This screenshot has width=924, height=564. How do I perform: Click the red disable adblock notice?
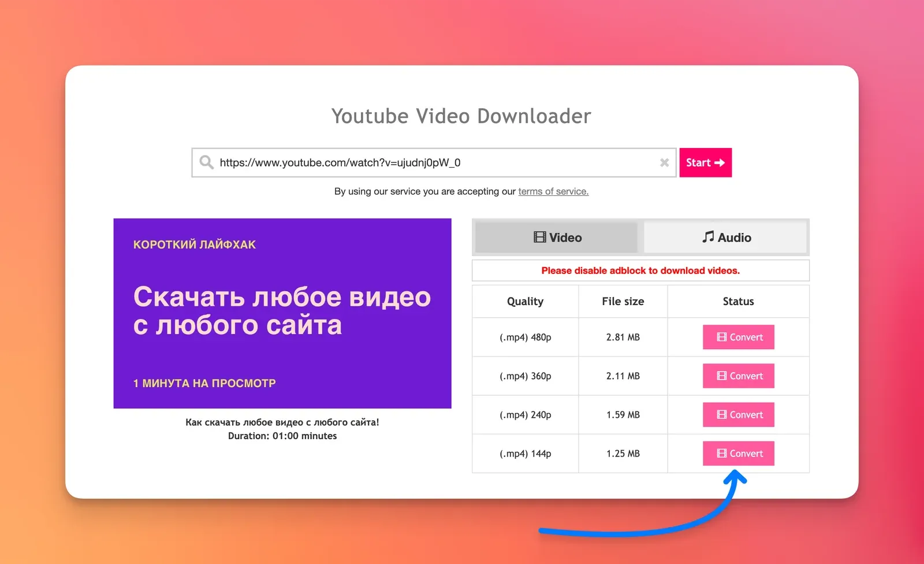tap(640, 270)
